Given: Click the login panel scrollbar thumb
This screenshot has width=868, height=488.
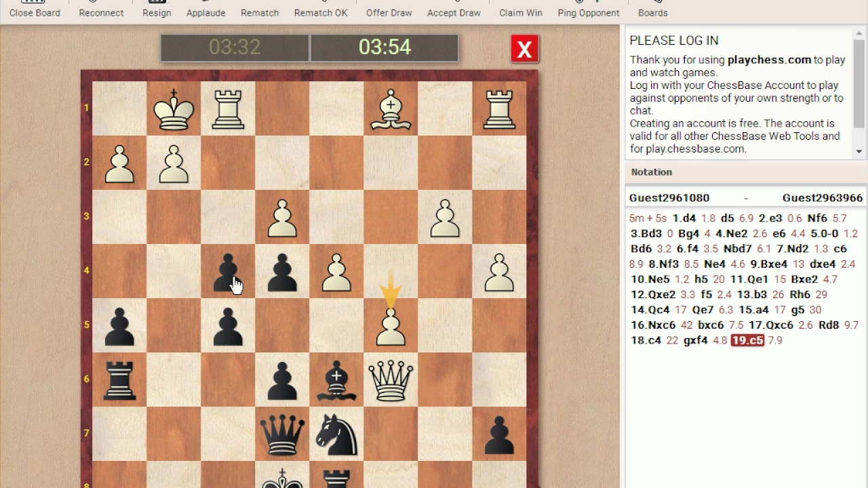Looking at the screenshot, I should (859, 83).
